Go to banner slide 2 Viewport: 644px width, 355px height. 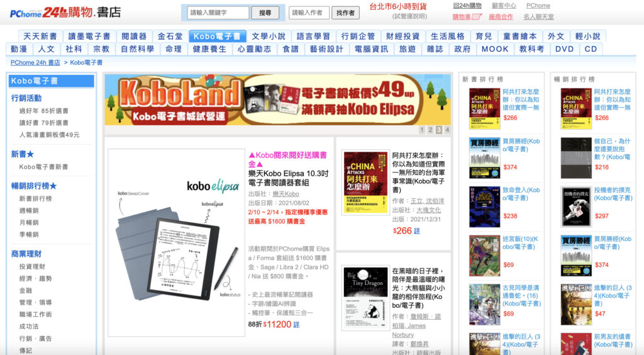430,130
